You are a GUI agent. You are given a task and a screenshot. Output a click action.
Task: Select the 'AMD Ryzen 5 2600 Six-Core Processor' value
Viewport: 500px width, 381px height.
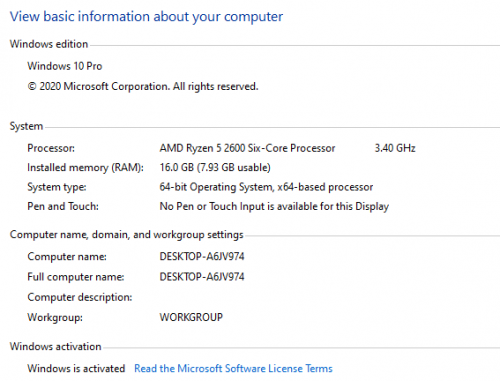coord(247,148)
